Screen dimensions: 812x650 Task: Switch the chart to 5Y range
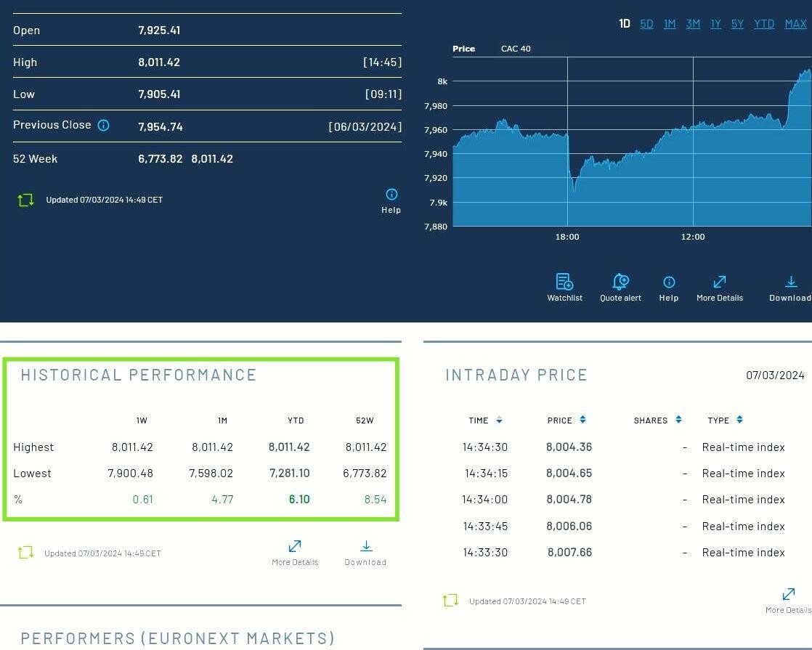pos(737,24)
